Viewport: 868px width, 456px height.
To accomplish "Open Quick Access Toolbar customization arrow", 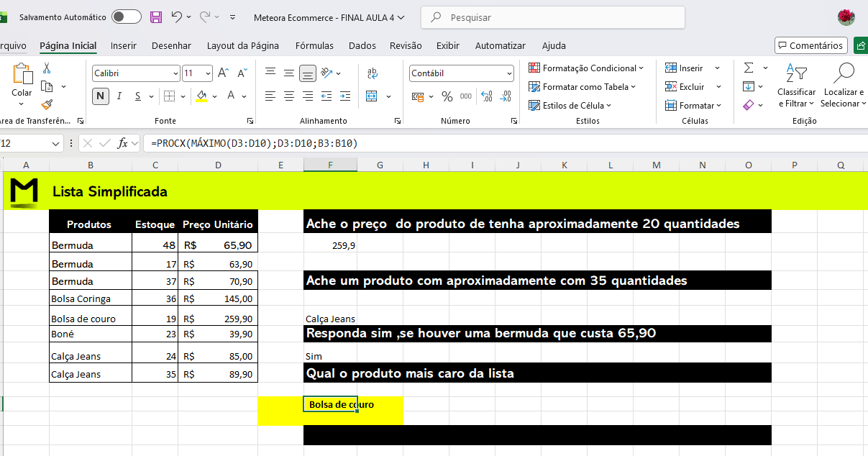I will 232,17.
